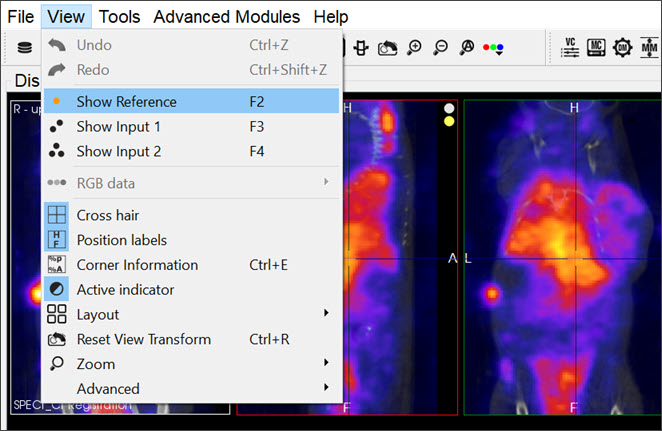
Task: Open the RGB color channels dropdown
Action: click(x=493, y=47)
